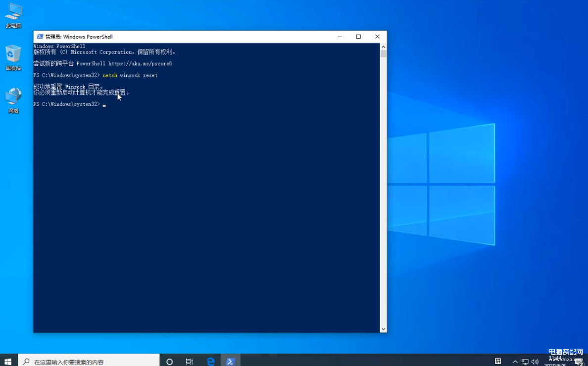Click the scrollbar down arrow in PowerShell
The image size is (588, 366).
(383, 329)
